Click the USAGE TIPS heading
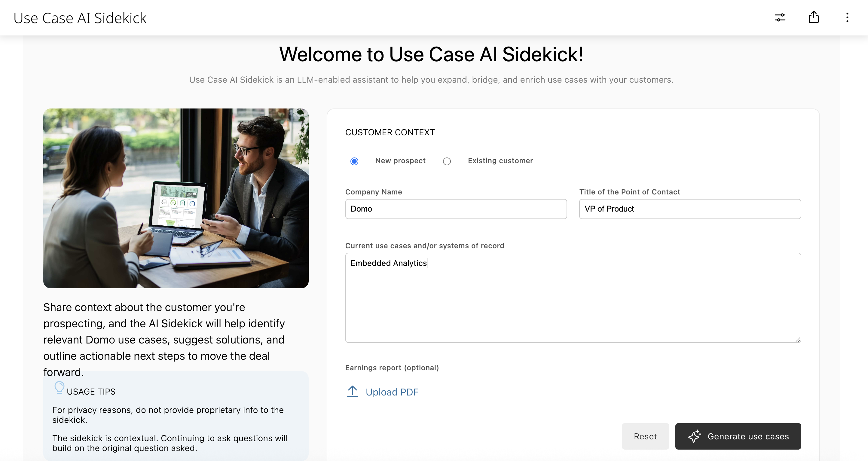The width and height of the screenshot is (868, 461). (x=91, y=392)
